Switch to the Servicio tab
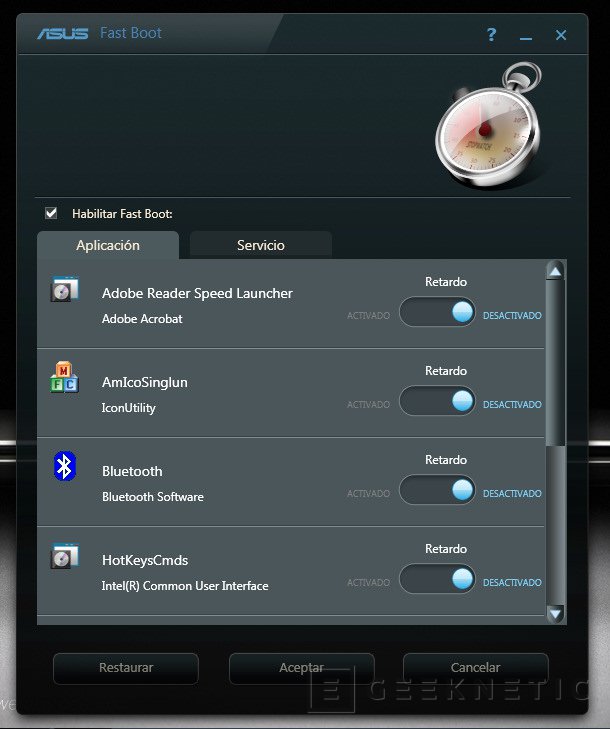610x729 pixels. point(261,245)
